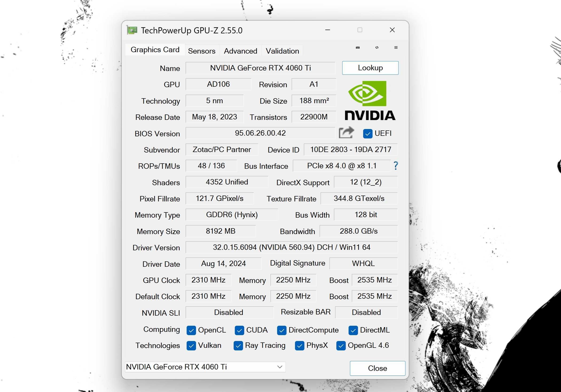
Task: Click the Bus Width value 128 bit
Action: click(366, 215)
